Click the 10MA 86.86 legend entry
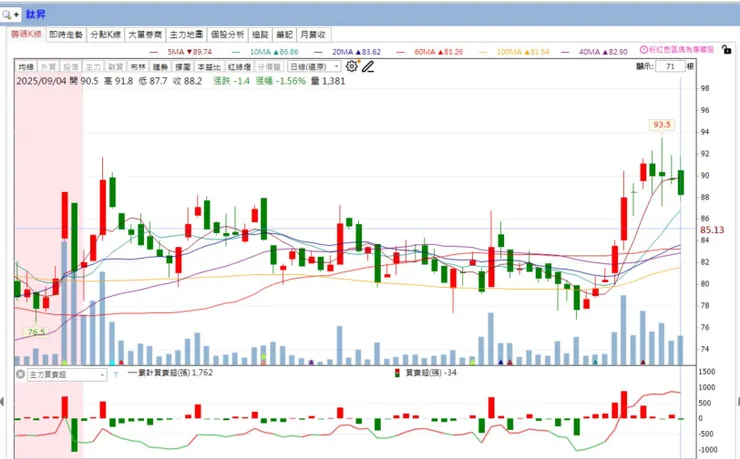This screenshot has height=459, width=740. (265, 52)
